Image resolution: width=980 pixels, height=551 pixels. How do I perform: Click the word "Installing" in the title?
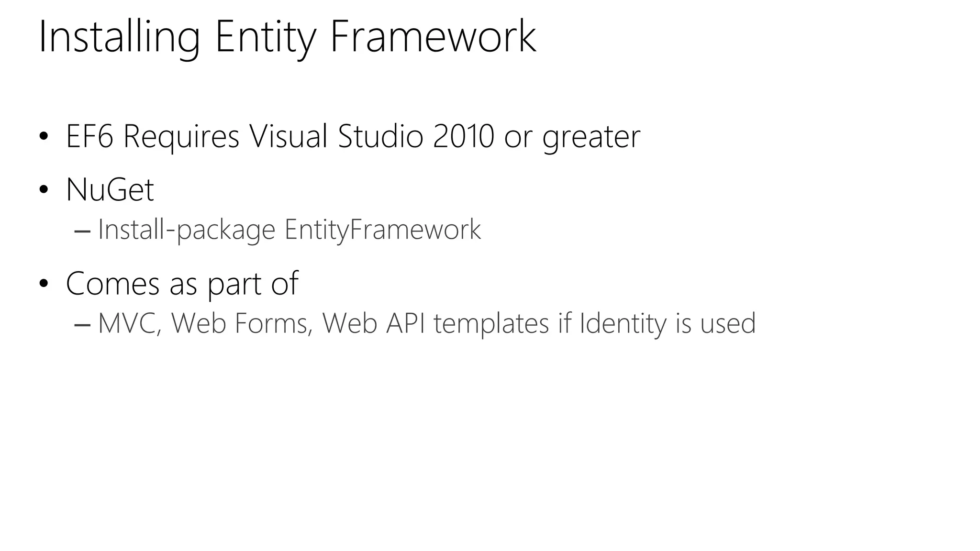point(119,37)
